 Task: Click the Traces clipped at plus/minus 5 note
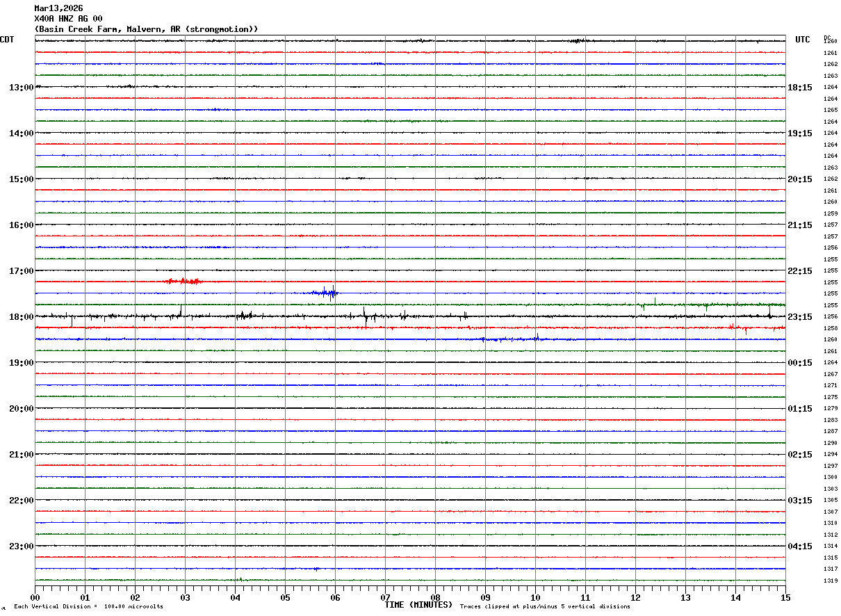pyautogui.click(x=545, y=607)
